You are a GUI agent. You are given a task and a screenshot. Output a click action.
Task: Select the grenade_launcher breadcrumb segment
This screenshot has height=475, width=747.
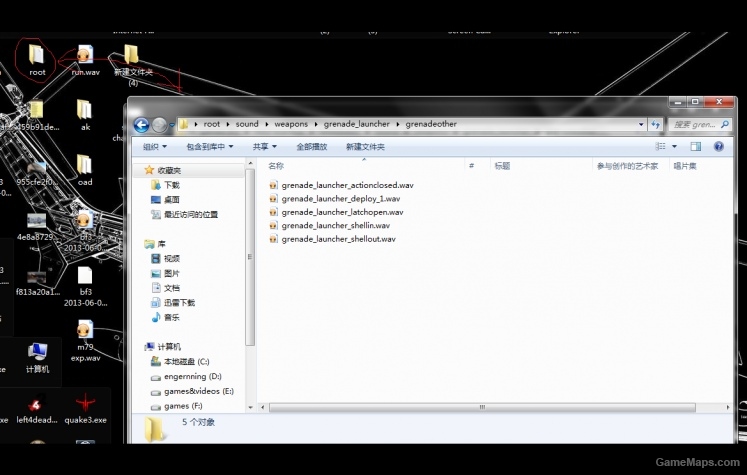tap(356, 124)
